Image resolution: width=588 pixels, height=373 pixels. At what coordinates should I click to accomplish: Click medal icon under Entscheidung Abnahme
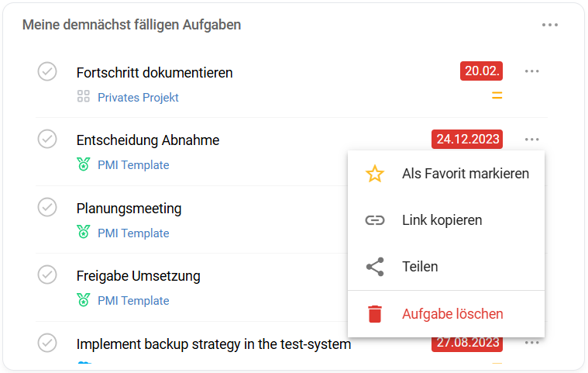click(x=84, y=164)
